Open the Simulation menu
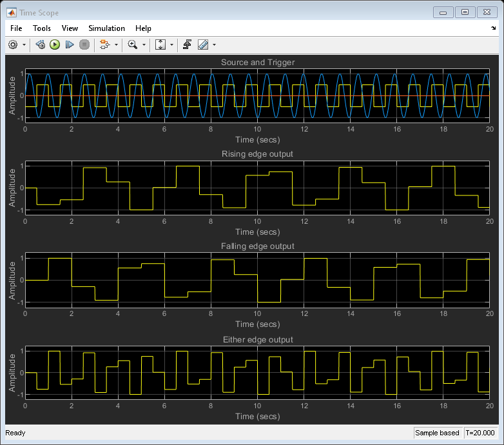This screenshot has height=445, width=504. [107, 28]
